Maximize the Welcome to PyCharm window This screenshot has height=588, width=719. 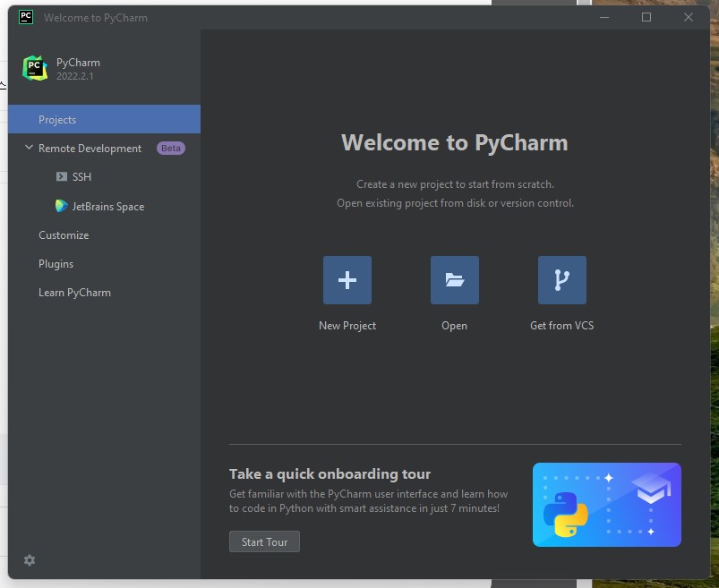[646, 17]
